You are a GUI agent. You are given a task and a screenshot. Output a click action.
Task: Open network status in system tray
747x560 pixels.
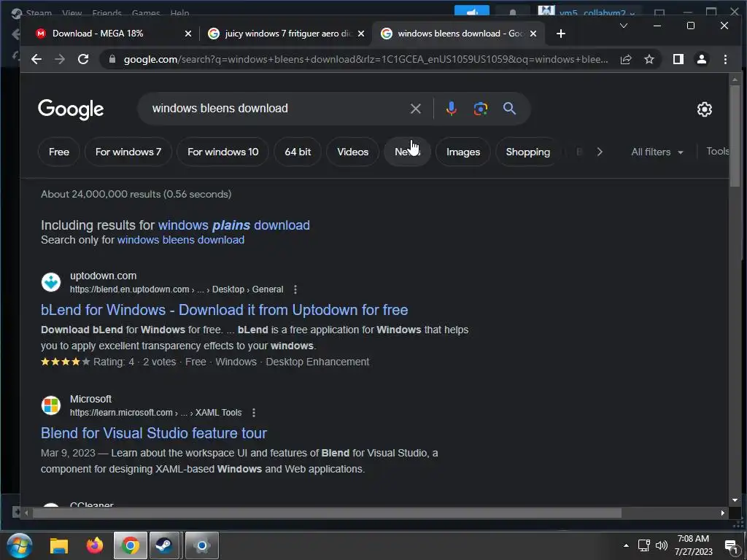643,545
